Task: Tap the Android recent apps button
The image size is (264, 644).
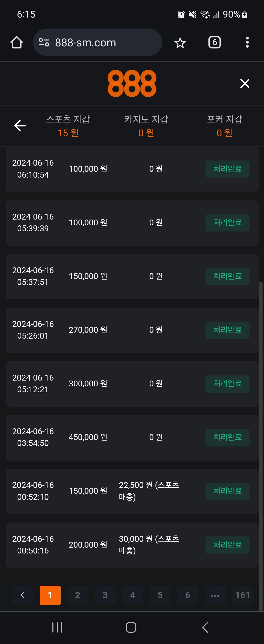Action: [x=57, y=627]
